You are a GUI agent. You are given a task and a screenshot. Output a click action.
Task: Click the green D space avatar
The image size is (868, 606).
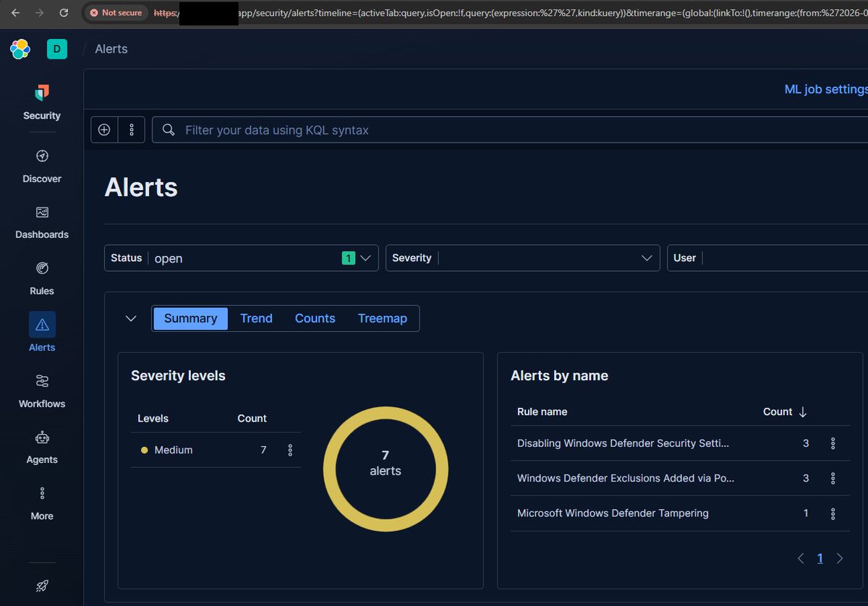tap(57, 49)
